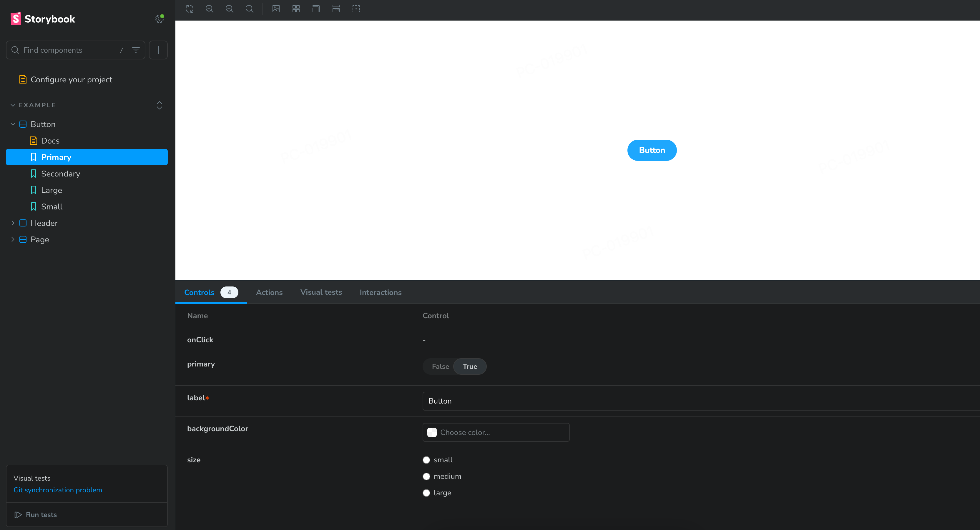Select small radio button for size
Image resolution: width=980 pixels, height=530 pixels.
pyautogui.click(x=426, y=459)
